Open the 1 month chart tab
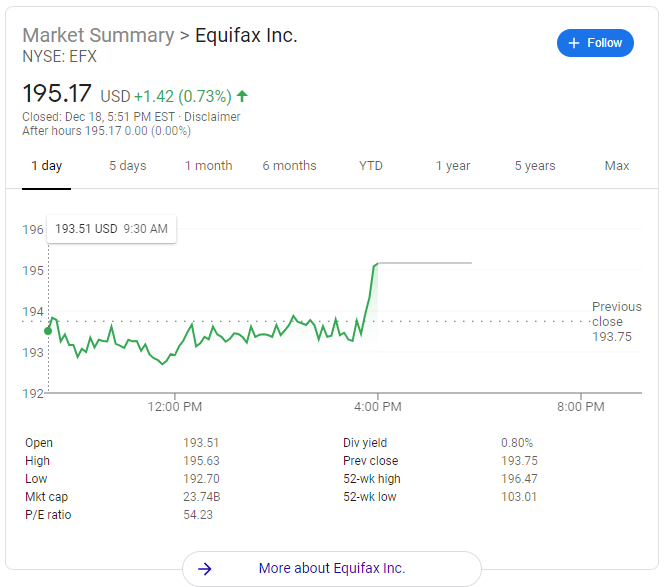This screenshot has height=587, width=669. tap(208, 166)
